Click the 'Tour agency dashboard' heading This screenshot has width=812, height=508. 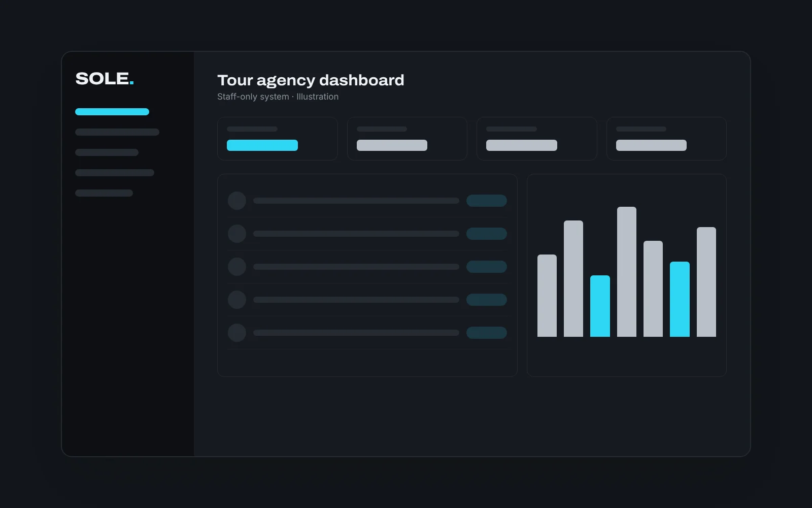[x=311, y=80]
